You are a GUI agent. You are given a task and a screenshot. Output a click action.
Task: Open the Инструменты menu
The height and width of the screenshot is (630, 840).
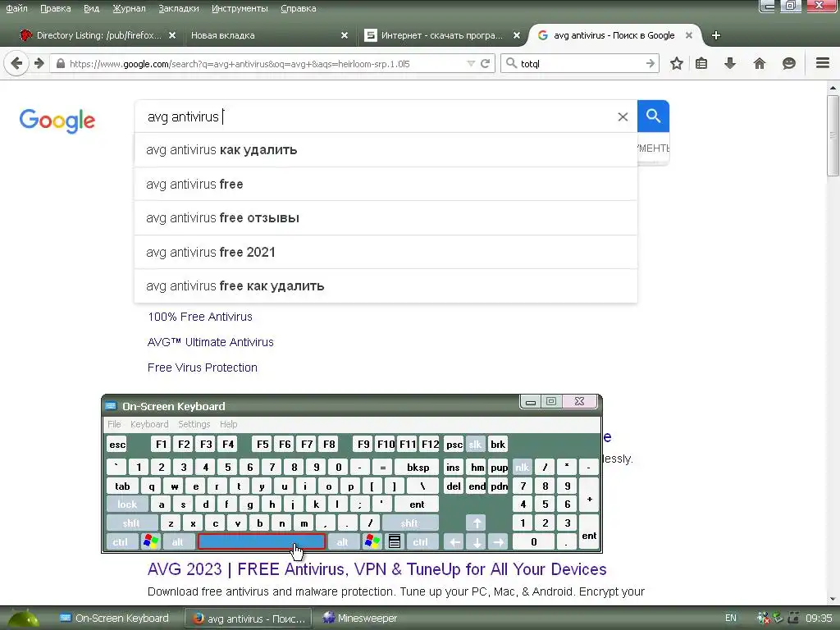[240, 8]
